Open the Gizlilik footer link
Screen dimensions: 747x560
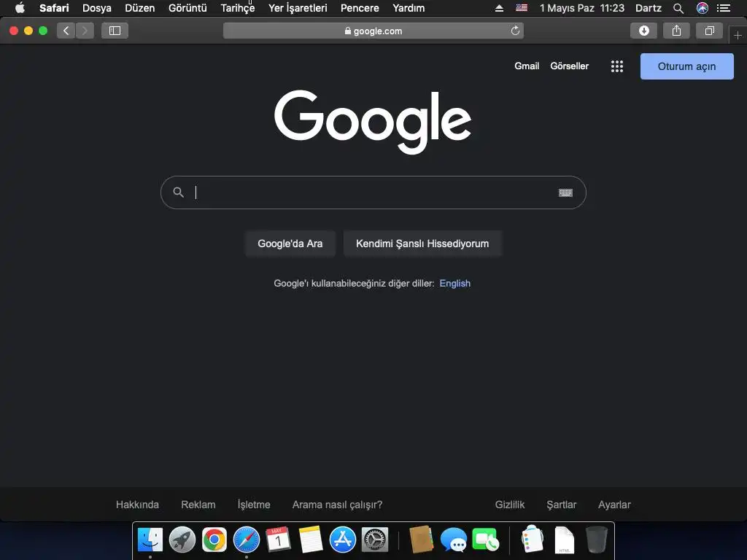tap(509, 505)
